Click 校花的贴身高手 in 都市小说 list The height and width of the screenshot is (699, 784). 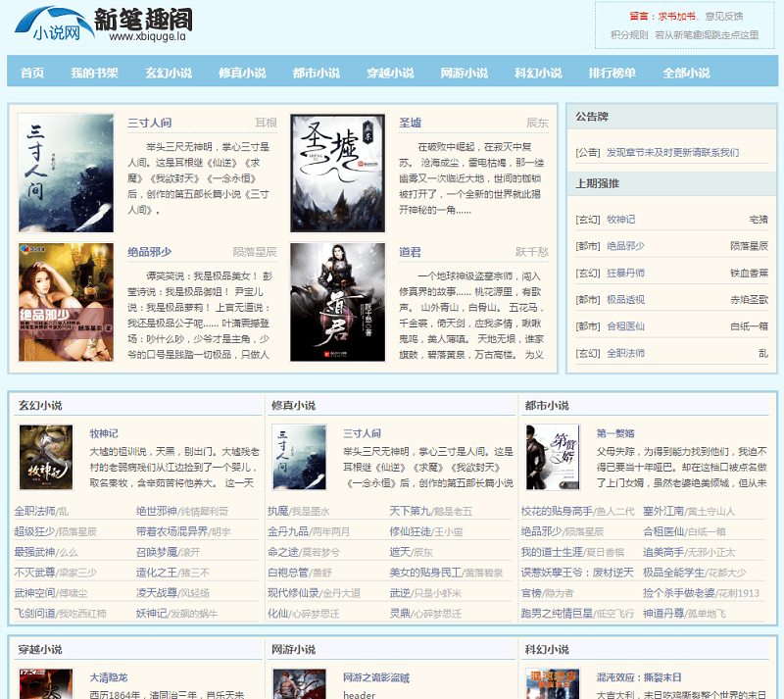(x=557, y=511)
